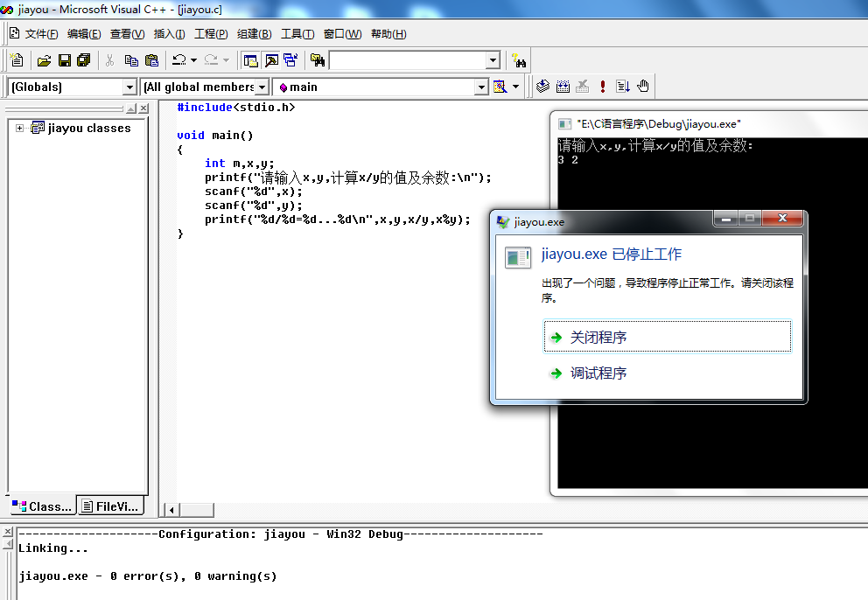The image size is (868, 600).
Task: Click the Stop Build icon
Action: [583, 87]
